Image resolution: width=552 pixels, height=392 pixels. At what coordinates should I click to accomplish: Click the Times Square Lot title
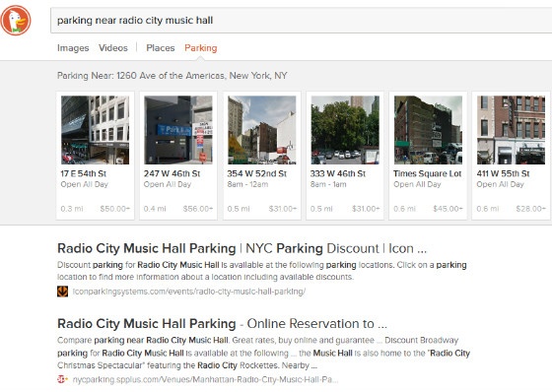coord(428,173)
